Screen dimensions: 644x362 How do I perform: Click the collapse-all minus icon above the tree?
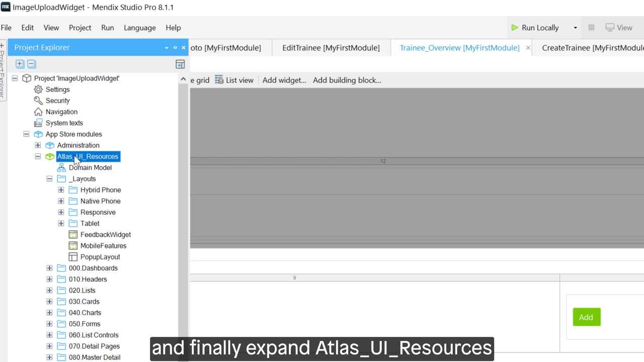[x=31, y=64]
